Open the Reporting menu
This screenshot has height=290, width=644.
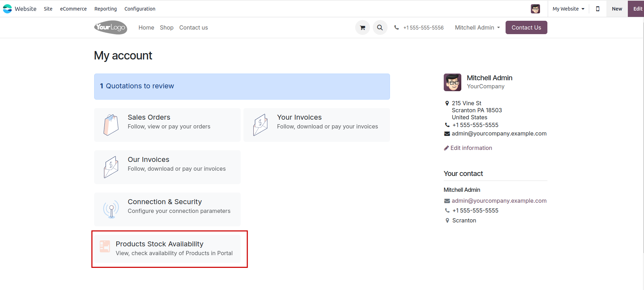tap(105, 9)
